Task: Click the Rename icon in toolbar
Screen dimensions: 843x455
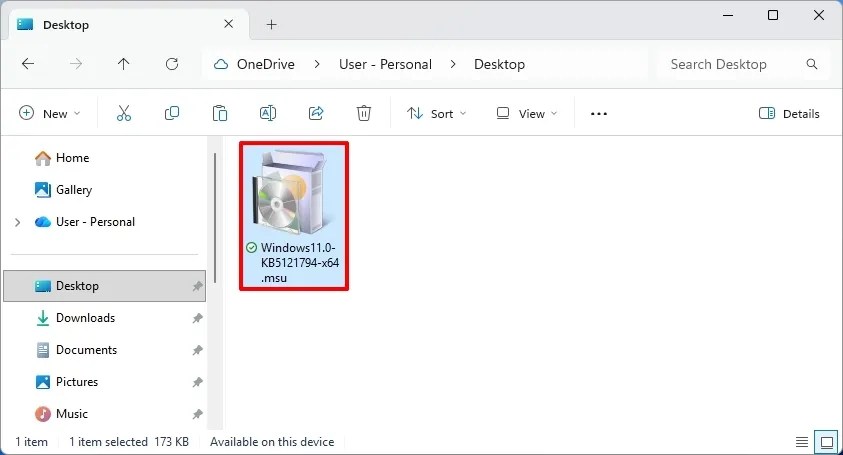Action: click(268, 113)
